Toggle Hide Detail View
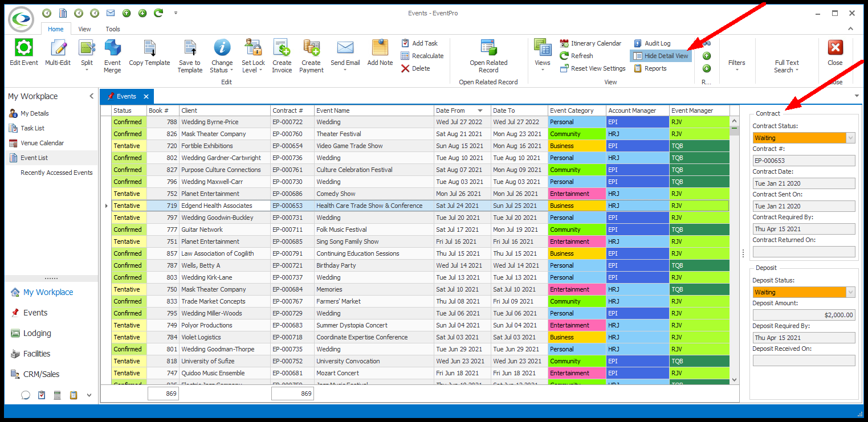 point(661,56)
